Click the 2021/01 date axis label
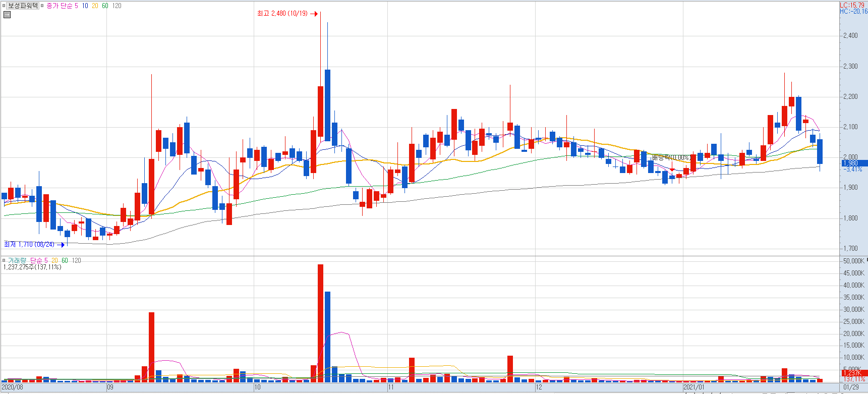868x394 pixels. pyautogui.click(x=694, y=387)
